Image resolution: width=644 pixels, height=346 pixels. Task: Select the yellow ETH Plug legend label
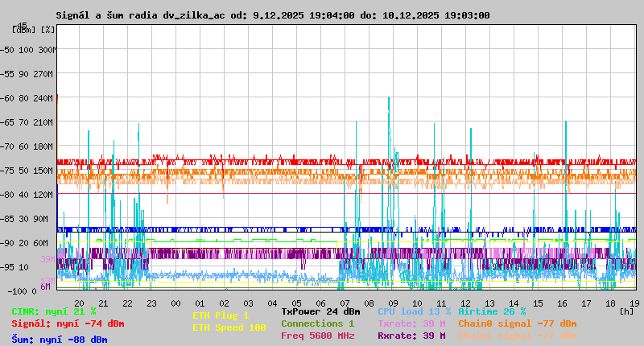[x=221, y=315]
